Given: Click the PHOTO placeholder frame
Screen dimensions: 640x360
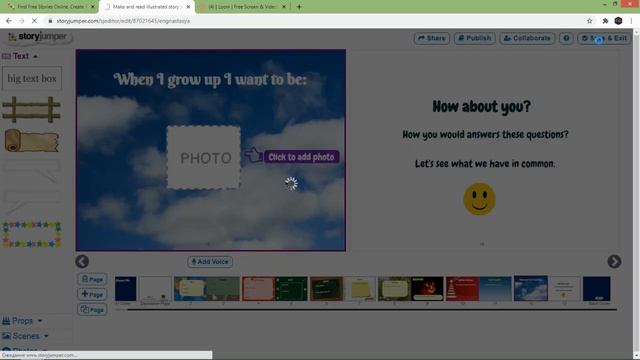Looking at the screenshot, I should pos(204,158).
